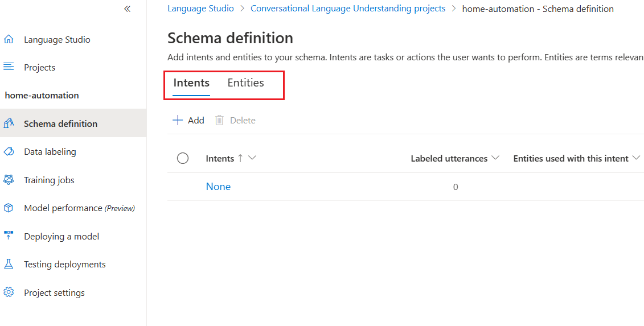Open Model performance (Preview) page
The width and height of the screenshot is (644, 326).
[79, 208]
